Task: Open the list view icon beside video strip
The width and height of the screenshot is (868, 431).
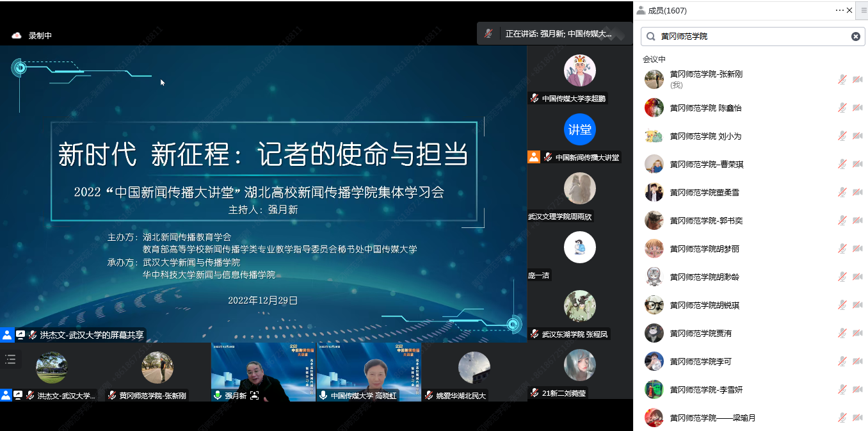Action: click(x=10, y=359)
